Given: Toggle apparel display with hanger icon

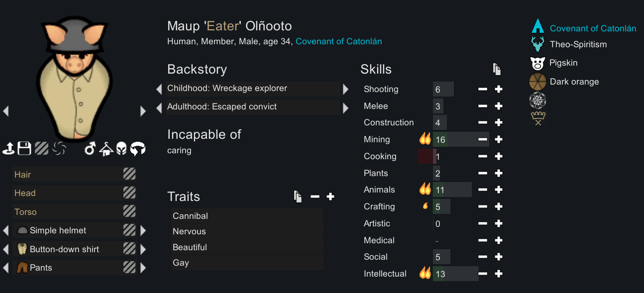Looking at the screenshot, I should pyautogui.click(x=106, y=148).
